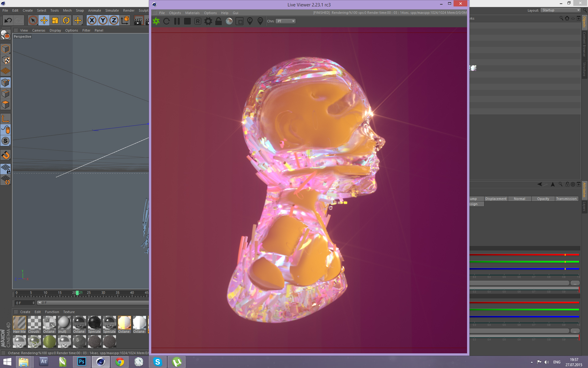Viewport: 588px width, 368px height.
Task: Adjust the red color channel slider
Action: click(565, 255)
